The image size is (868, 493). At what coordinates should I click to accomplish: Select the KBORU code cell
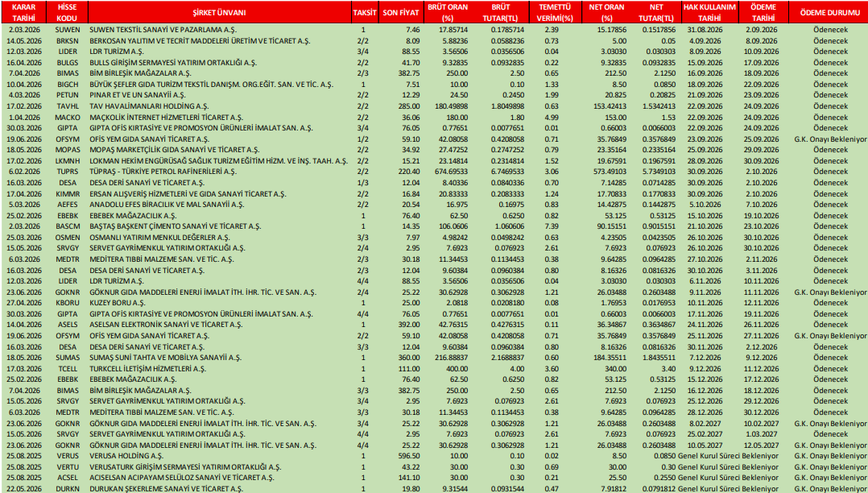(68, 303)
